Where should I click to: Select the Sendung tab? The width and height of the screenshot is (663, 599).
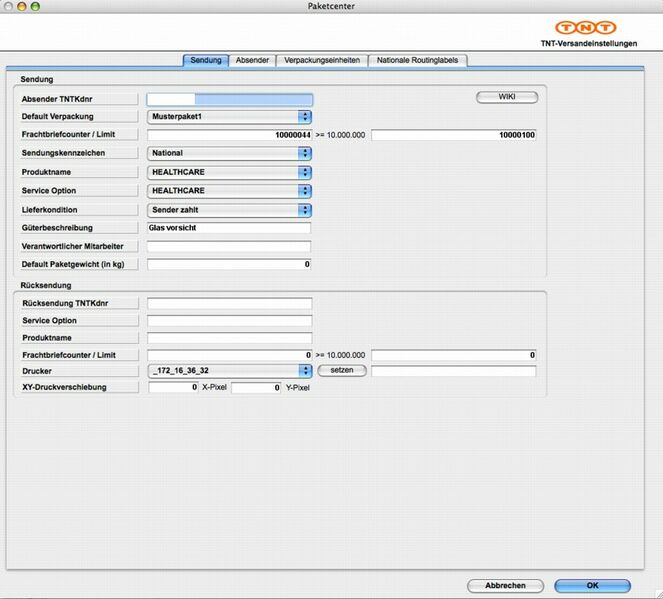point(206,61)
